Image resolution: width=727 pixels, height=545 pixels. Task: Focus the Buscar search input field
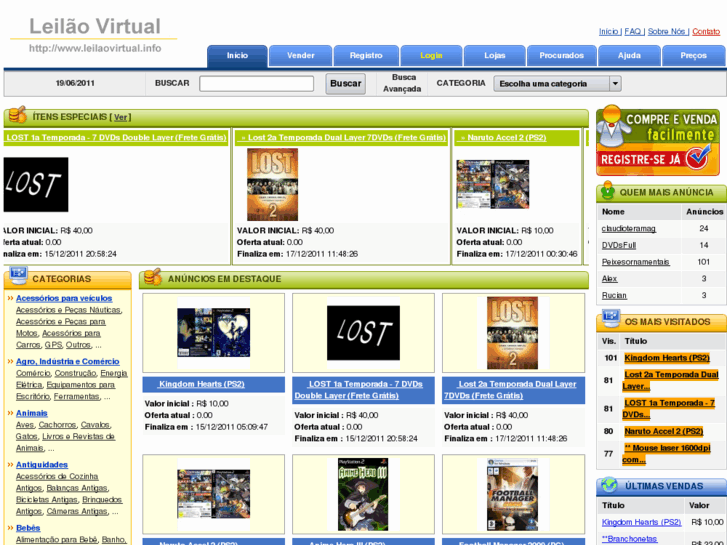point(256,83)
